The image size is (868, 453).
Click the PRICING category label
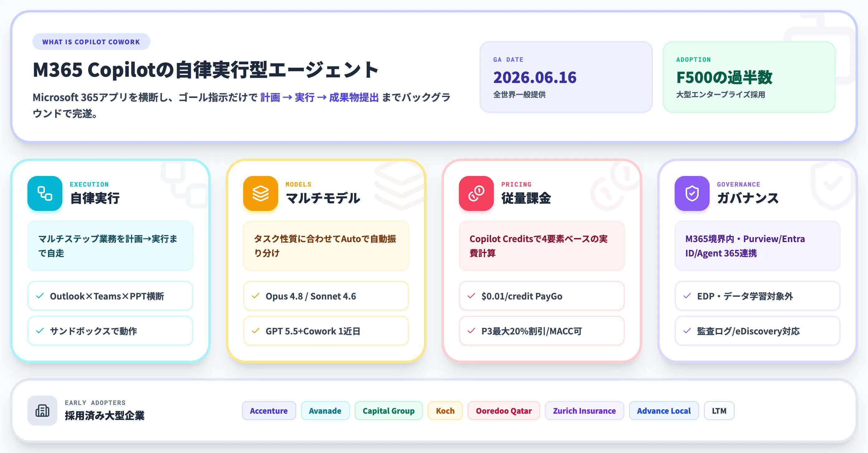point(516,184)
